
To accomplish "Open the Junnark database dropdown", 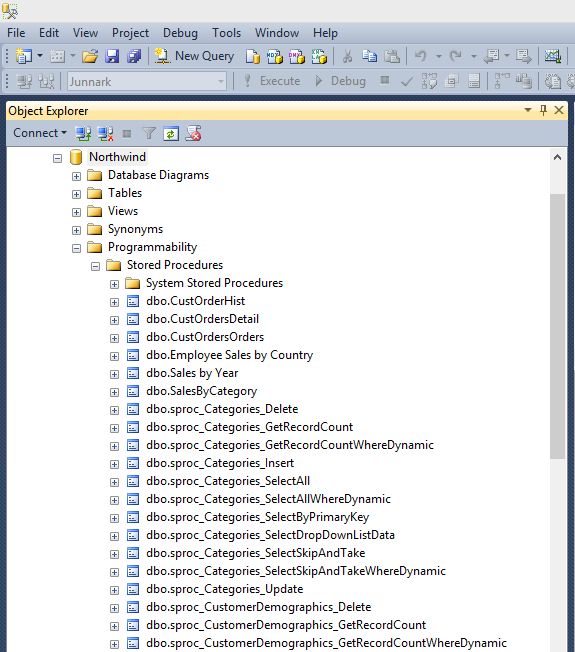I will (x=147, y=82).
